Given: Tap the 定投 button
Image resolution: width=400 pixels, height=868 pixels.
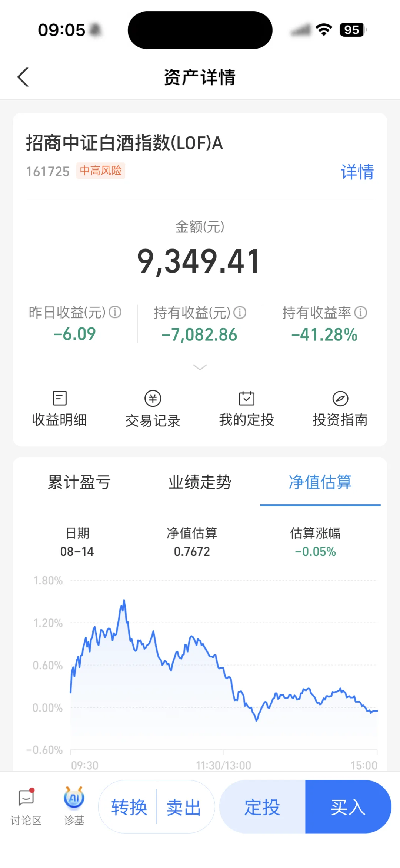Looking at the screenshot, I should pyautogui.click(x=262, y=807).
